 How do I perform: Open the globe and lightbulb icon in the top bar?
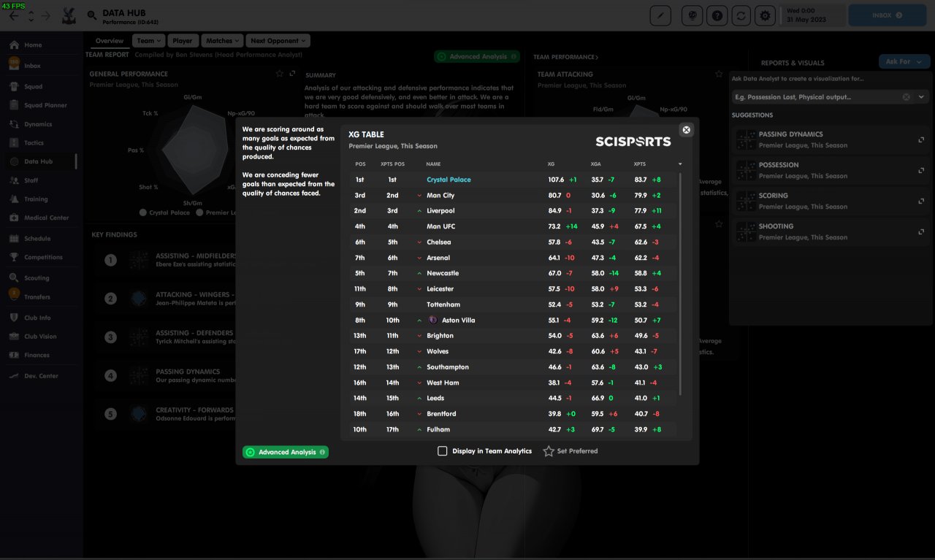[x=692, y=15]
